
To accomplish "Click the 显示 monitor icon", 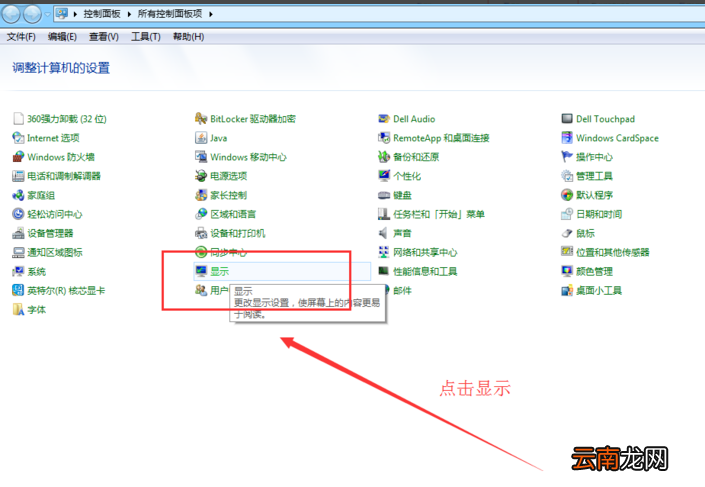I will (201, 271).
